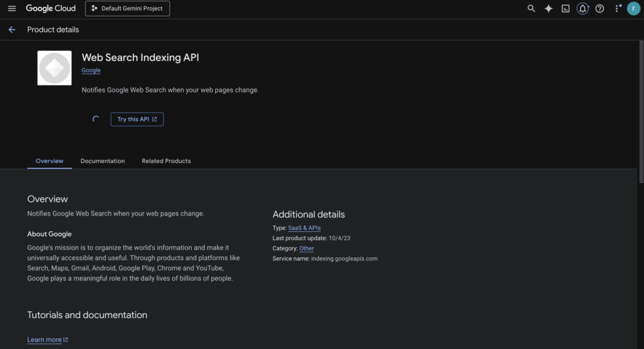Select the Overview tab
The image size is (644, 349).
pos(49,161)
